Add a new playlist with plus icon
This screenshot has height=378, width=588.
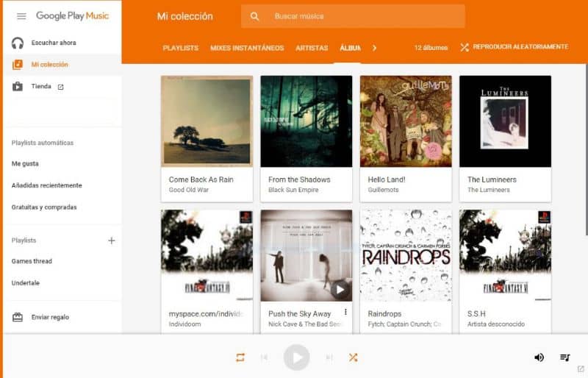point(112,240)
